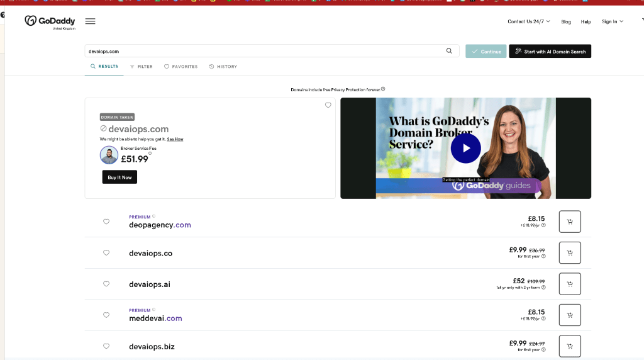Add meddevai.com to cart
Viewport: 644px width, 360px height.
tap(570, 315)
